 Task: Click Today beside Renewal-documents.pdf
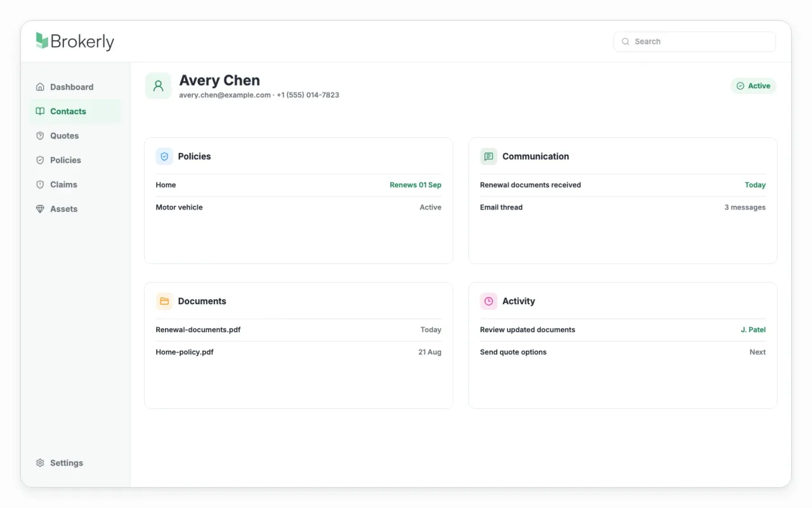[x=431, y=330]
